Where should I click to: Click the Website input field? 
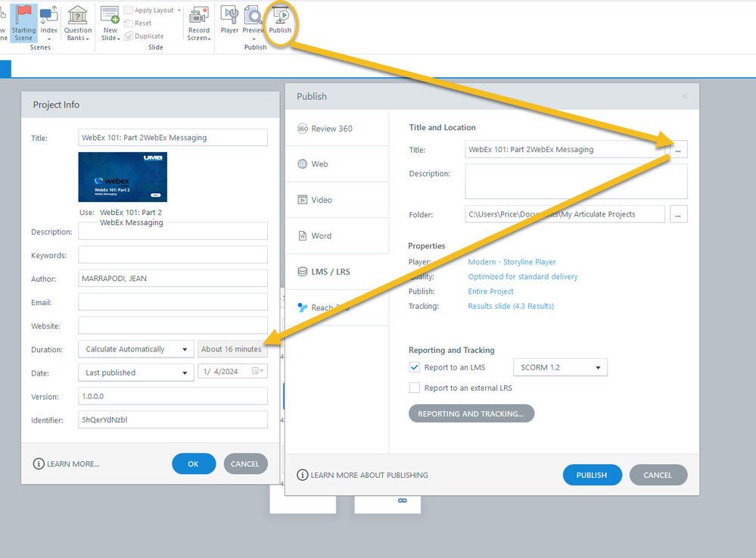click(173, 326)
